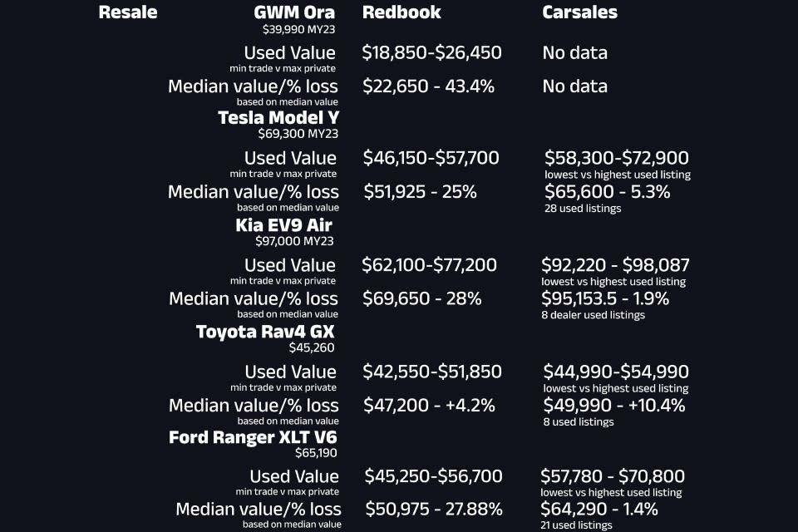Click the 21 used listings note

(576, 525)
